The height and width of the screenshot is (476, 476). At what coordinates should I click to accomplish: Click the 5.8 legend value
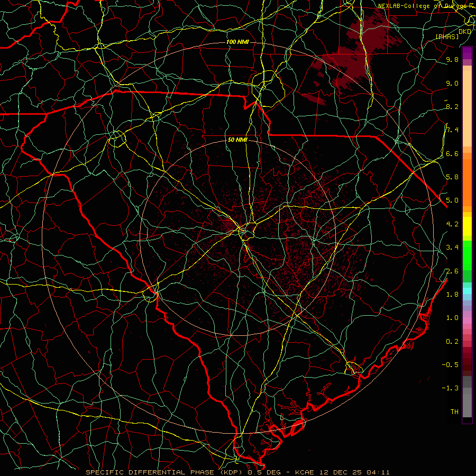[x=452, y=177]
